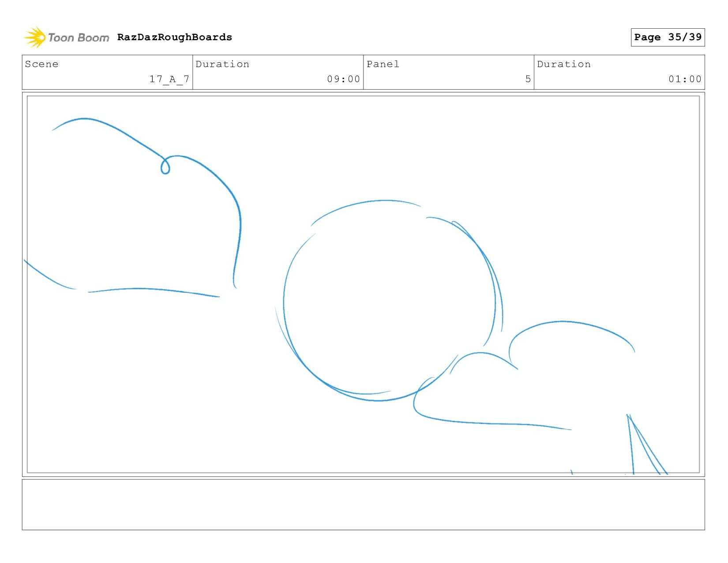Click the RazDazRoughBoards title text
This screenshot has height=563, width=728.
click(175, 37)
